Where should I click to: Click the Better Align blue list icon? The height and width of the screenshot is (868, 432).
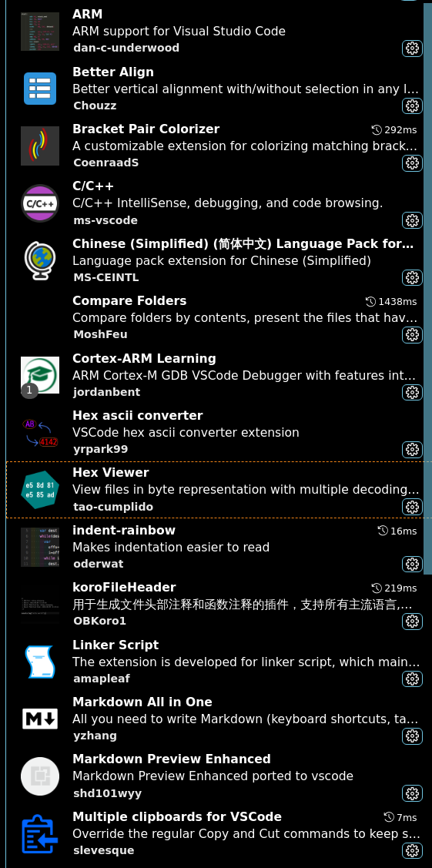click(x=40, y=89)
